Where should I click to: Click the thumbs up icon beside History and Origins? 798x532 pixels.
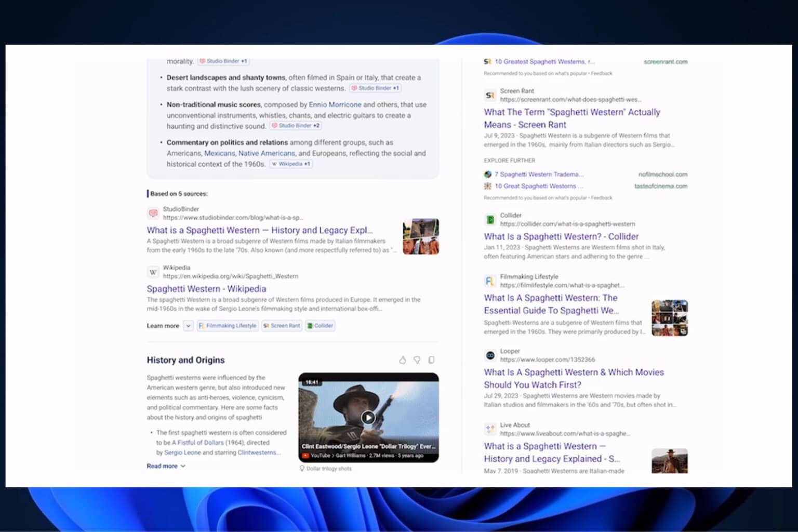coord(402,360)
